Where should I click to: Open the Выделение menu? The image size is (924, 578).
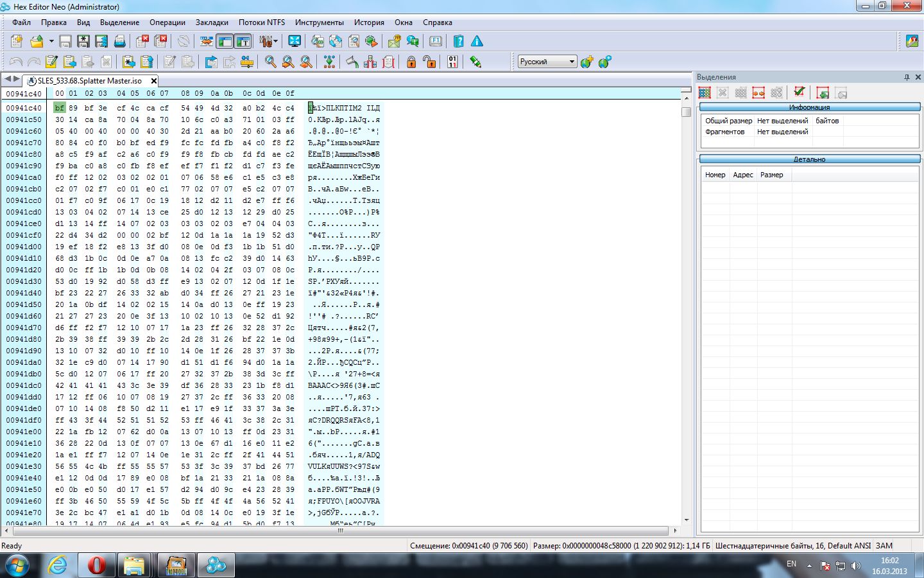pos(119,22)
